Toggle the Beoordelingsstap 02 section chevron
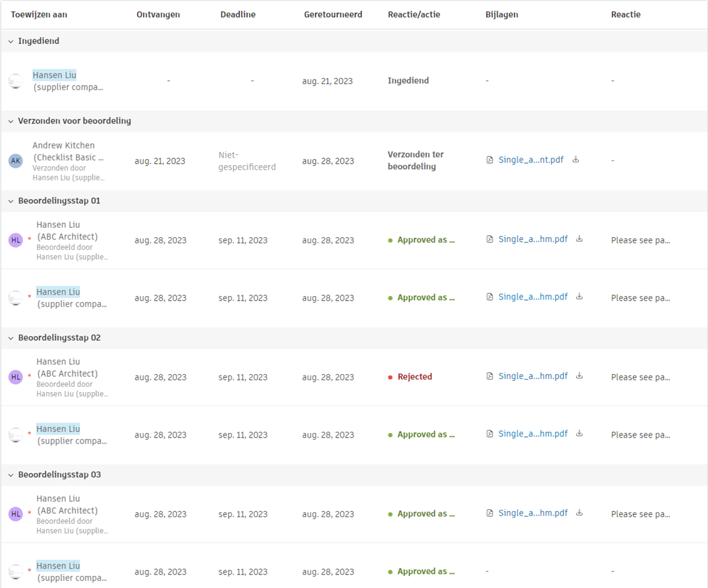The image size is (708, 588). 11,338
